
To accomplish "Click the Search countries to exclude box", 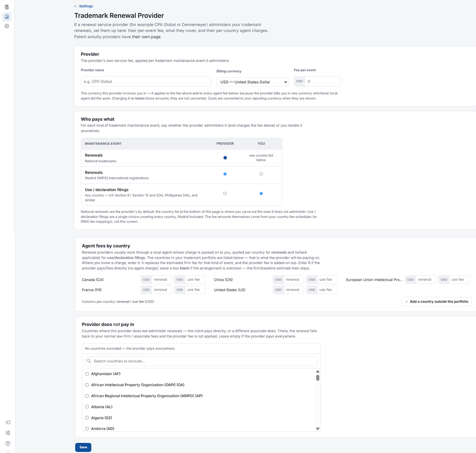I will 201,361.
